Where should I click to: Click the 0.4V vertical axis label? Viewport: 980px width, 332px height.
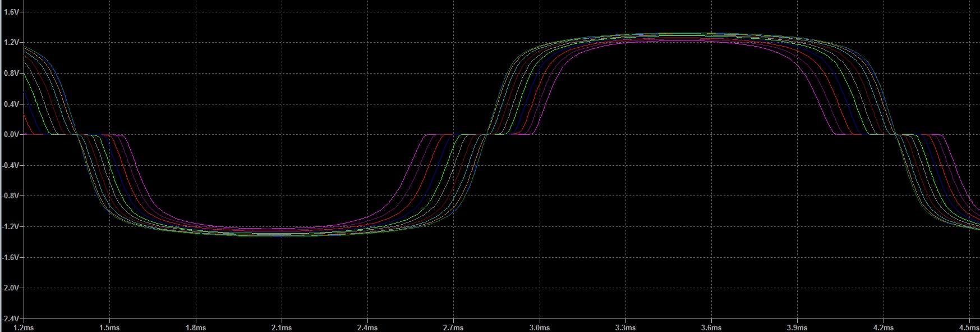[11, 104]
